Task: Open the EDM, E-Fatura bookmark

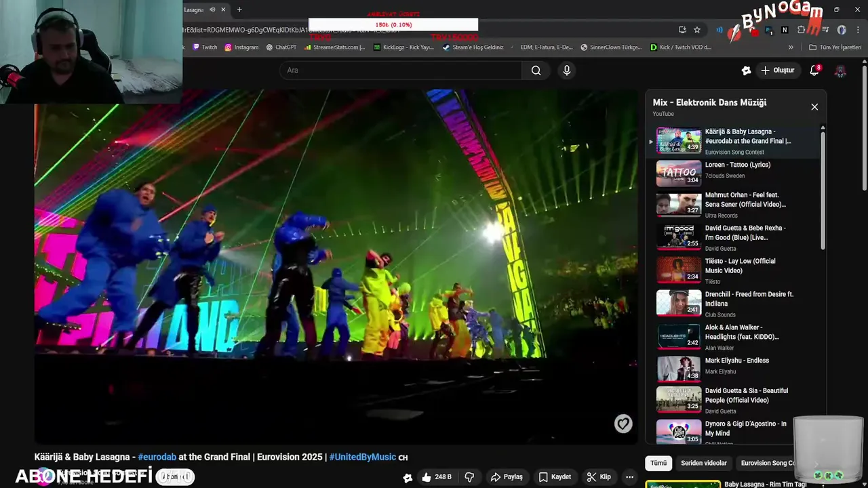Action: [x=542, y=47]
